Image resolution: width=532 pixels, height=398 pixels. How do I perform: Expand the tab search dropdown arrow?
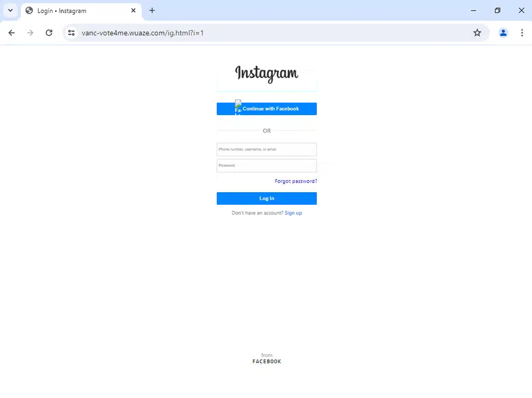[11, 11]
